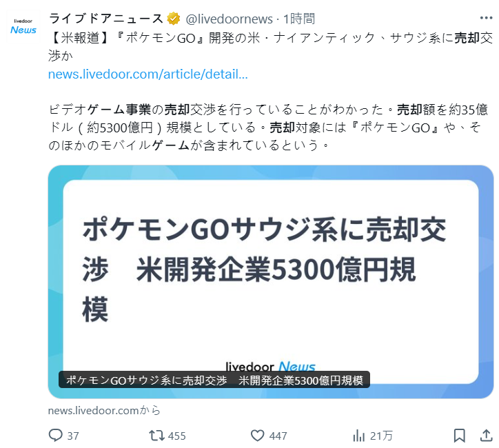Open the @livedoornews handle
The image size is (499, 448).
coord(229,19)
